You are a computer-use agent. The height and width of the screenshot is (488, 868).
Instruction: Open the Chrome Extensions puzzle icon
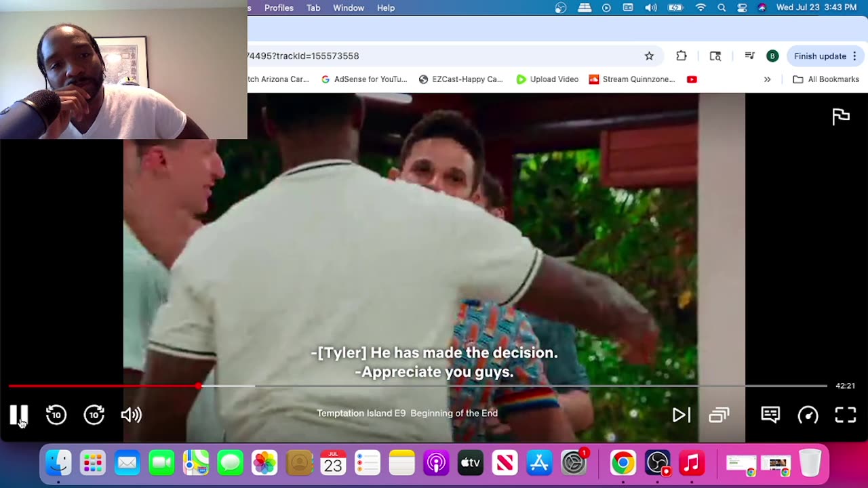[682, 56]
